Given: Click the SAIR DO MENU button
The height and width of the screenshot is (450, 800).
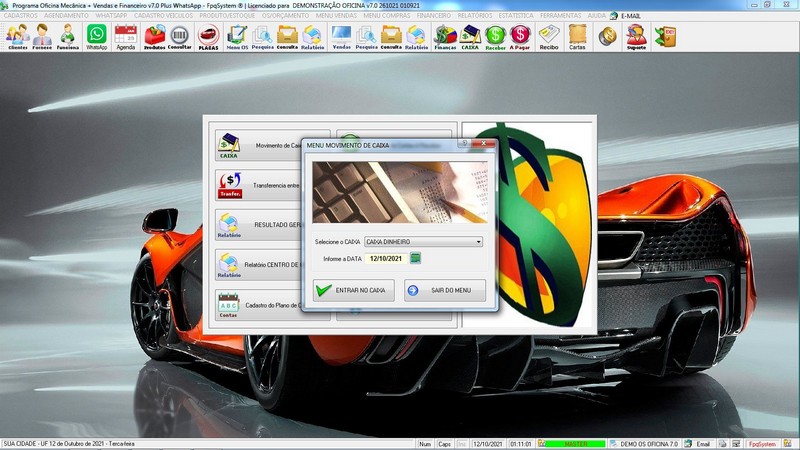Looking at the screenshot, I should pos(445,290).
